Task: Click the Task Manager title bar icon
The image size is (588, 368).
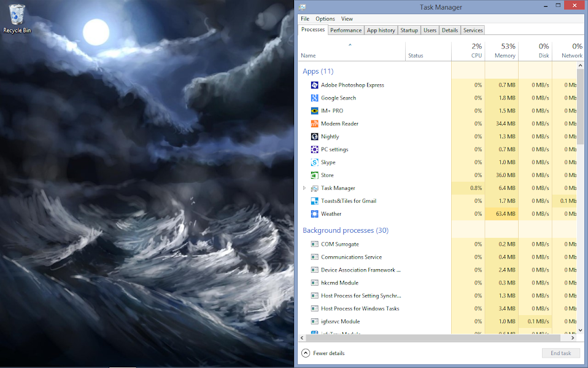Action: 303,7
